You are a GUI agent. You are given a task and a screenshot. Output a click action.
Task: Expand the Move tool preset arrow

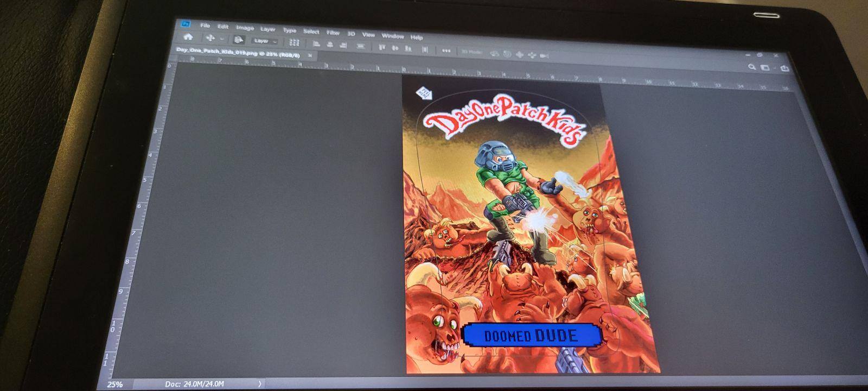click(222, 40)
